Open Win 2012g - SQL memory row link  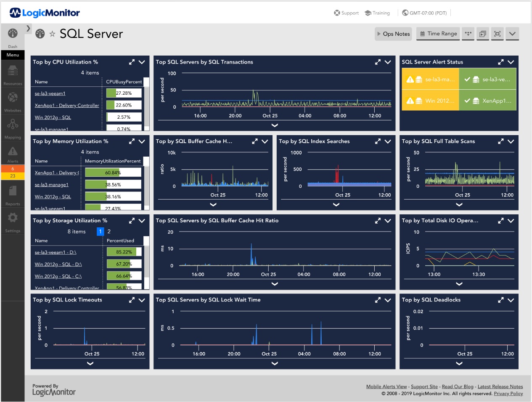coord(53,197)
